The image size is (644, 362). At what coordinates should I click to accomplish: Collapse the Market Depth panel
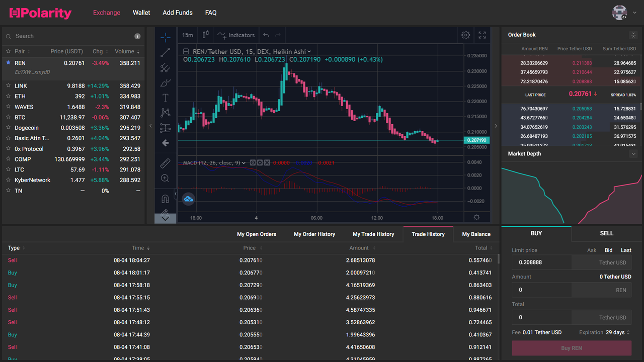633,154
